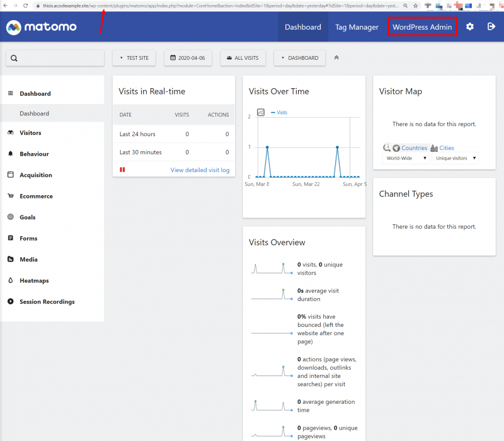Click View detailed visit log link
504x441 pixels.
(200, 169)
